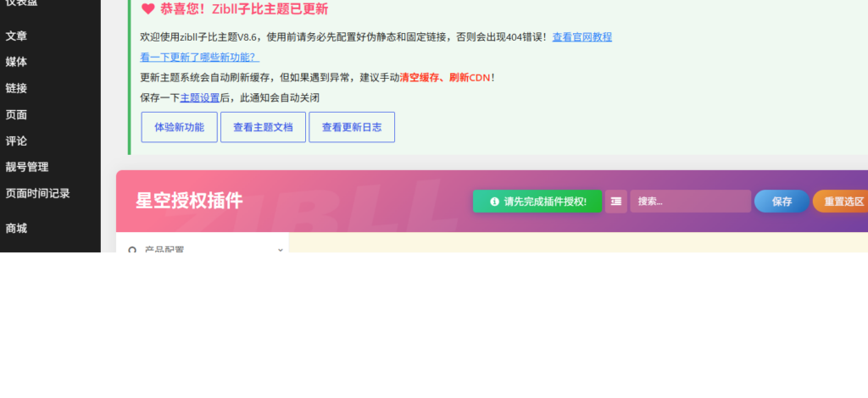The height and width of the screenshot is (398, 868).
Task: Expand the 产品配置 section chevron
Action: coord(280,250)
